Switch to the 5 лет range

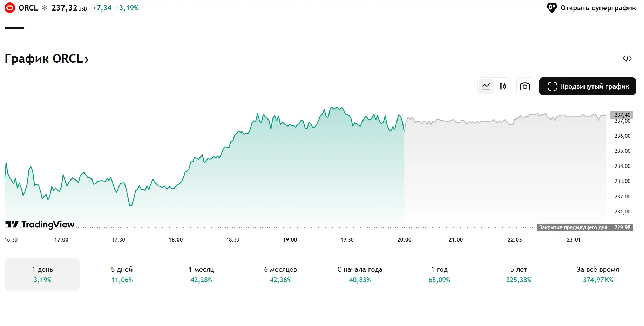coord(518,274)
